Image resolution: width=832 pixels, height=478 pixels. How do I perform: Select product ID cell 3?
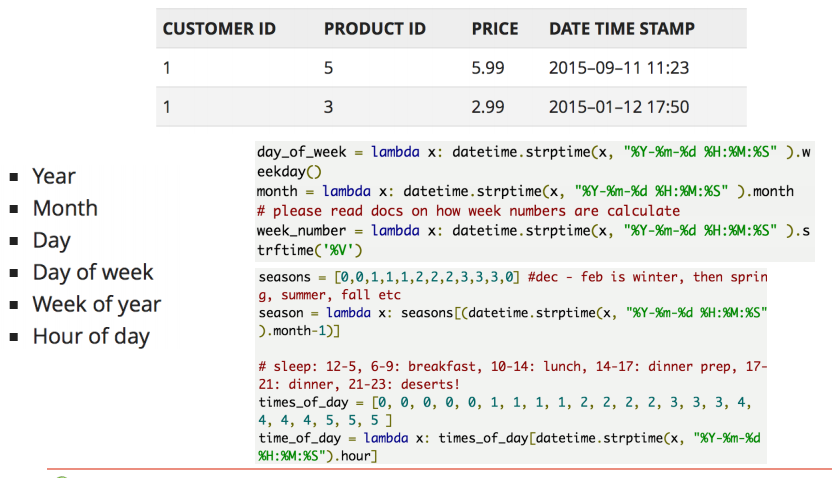[328, 107]
